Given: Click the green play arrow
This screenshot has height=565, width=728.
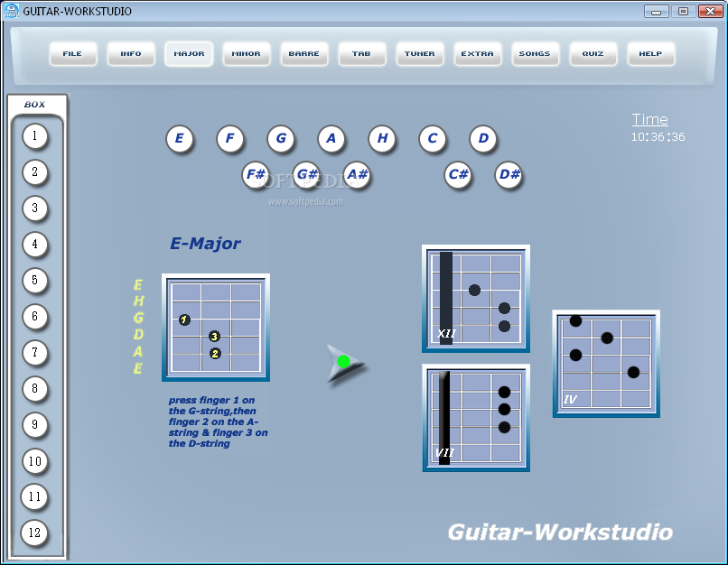Looking at the screenshot, I should click(x=344, y=362).
